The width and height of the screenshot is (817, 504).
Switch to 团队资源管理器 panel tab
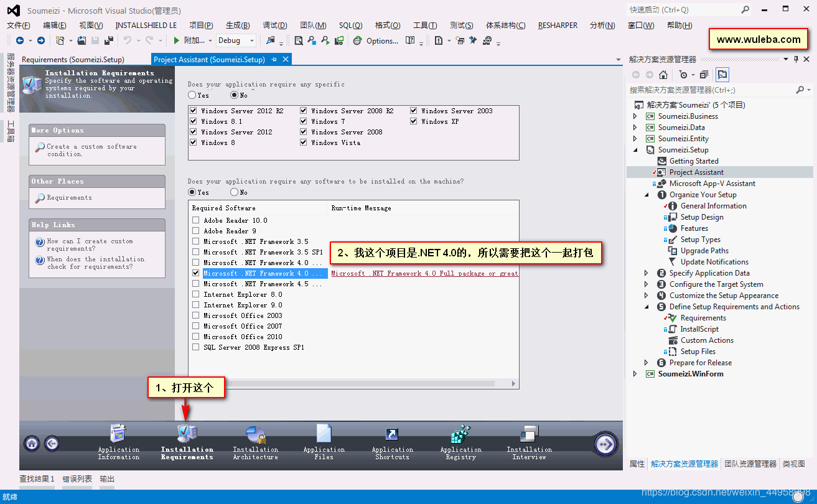[x=750, y=464]
